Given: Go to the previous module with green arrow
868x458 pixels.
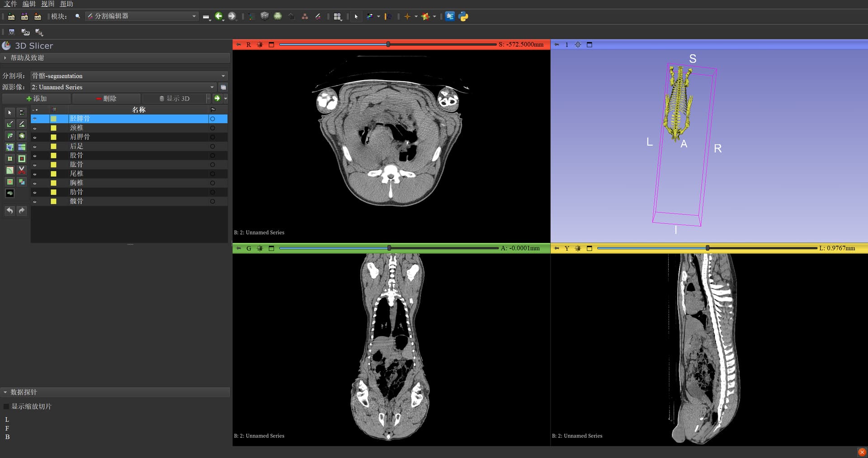Looking at the screenshot, I should point(219,16).
